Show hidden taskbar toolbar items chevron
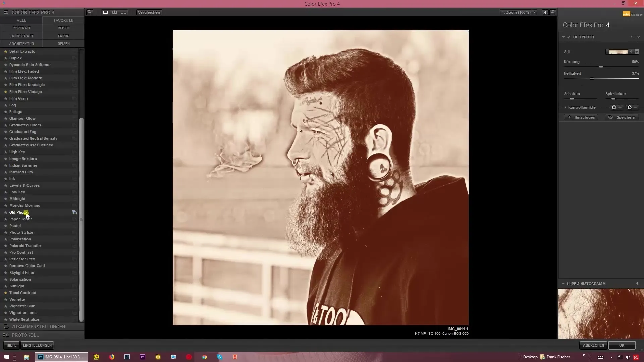Image resolution: width=644 pixels, height=362 pixels. 584,356
